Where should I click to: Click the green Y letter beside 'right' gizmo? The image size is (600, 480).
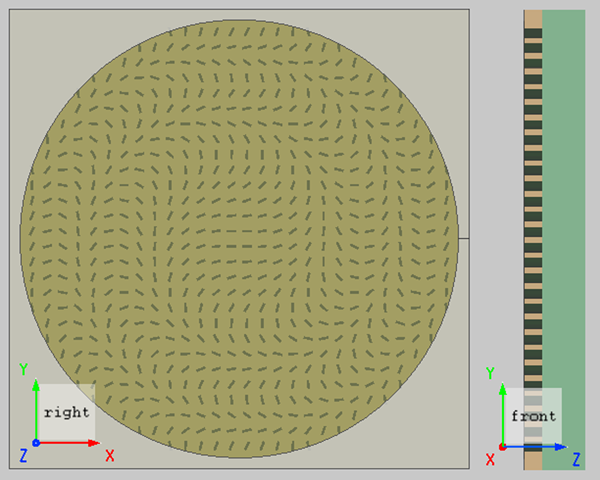[23, 369]
